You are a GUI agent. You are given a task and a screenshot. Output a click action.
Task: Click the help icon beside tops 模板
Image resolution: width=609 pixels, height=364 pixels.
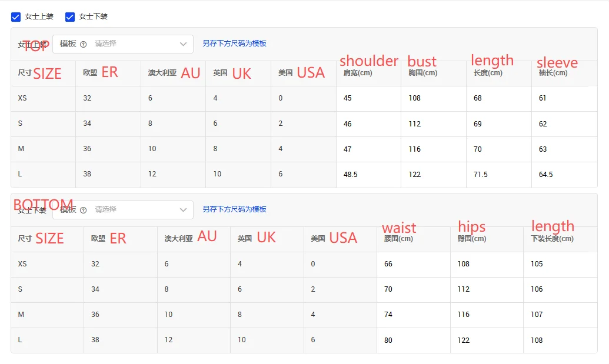tap(83, 44)
